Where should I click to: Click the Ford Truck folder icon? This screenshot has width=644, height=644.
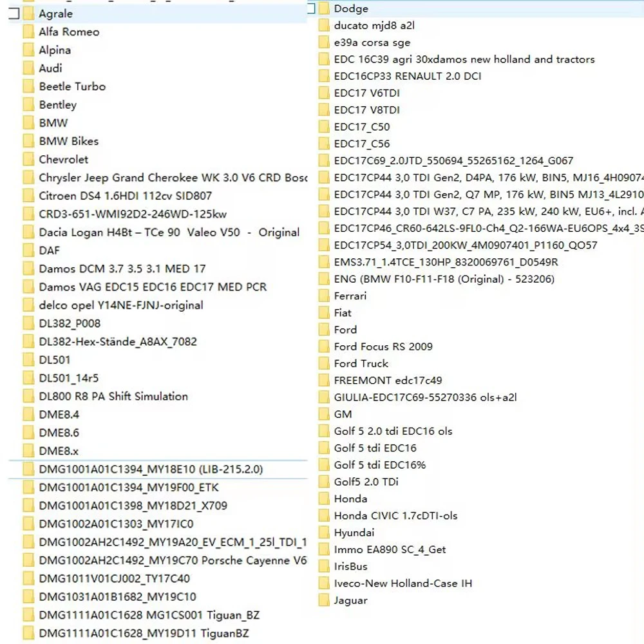324,363
